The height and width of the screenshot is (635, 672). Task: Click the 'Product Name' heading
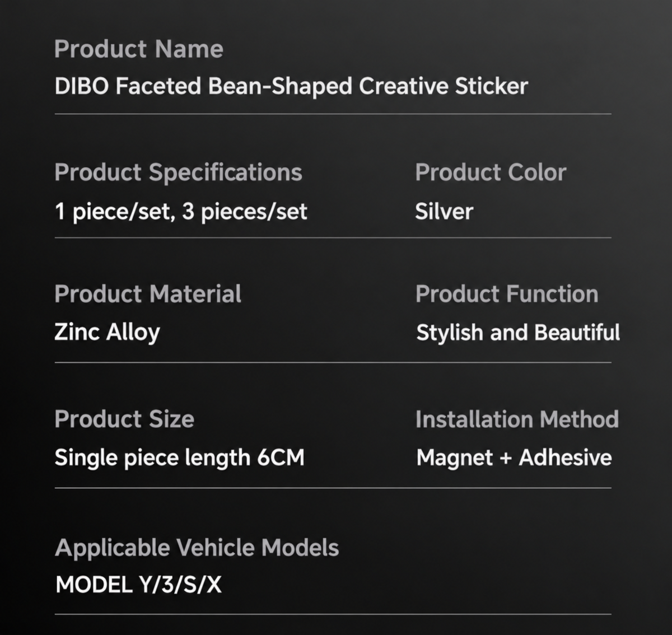pos(139,49)
